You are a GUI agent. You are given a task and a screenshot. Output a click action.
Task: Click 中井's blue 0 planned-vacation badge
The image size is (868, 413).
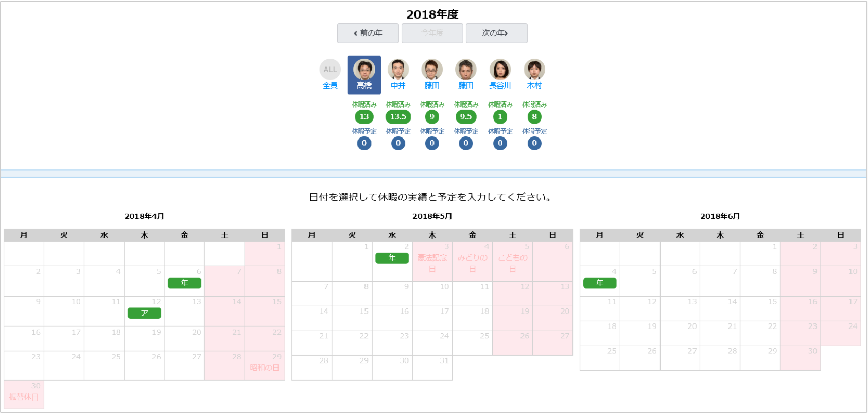[398, 143]
